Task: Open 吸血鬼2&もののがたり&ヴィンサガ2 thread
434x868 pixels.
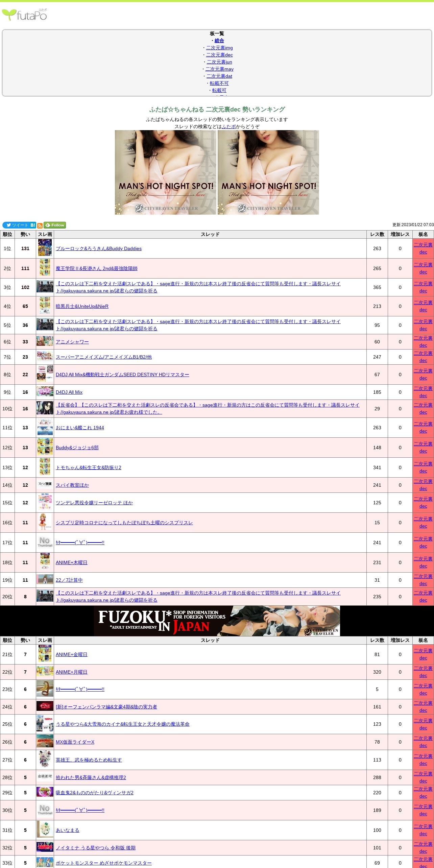Action: [x=95, y=793]
